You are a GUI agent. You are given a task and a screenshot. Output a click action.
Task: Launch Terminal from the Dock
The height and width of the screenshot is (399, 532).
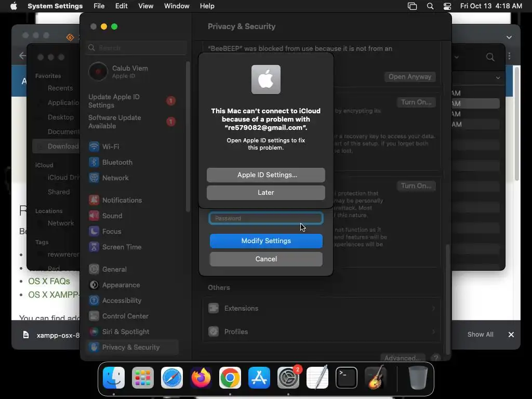pyautogui.click(x=347, y=378)
